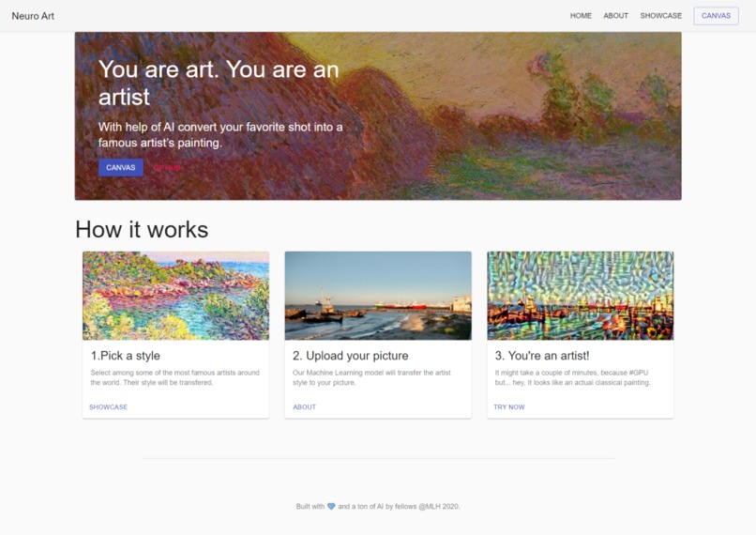
Task: Open the stylized harbor artwork thumbnail
Action: [x=580, y=296]
